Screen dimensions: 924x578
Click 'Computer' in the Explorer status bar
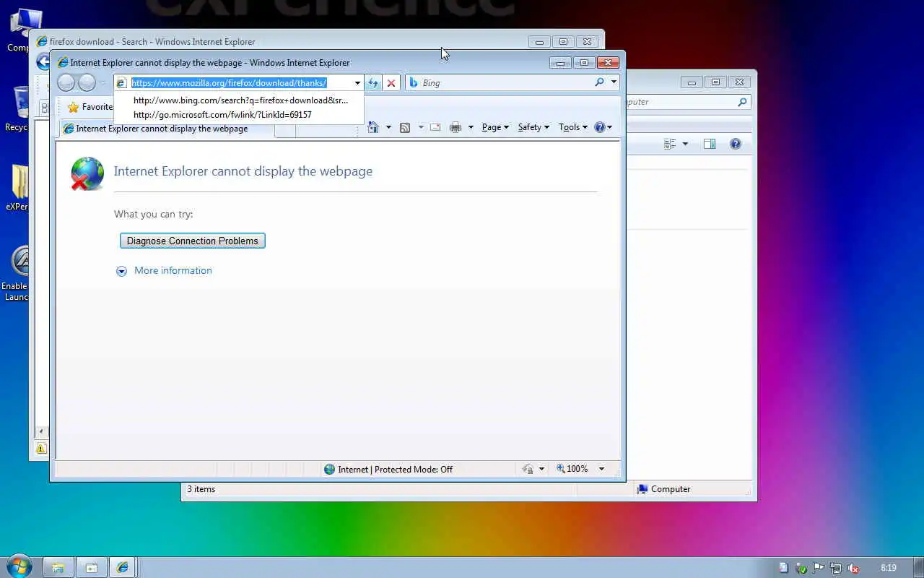pyautogui.click(x=671, y=489)
